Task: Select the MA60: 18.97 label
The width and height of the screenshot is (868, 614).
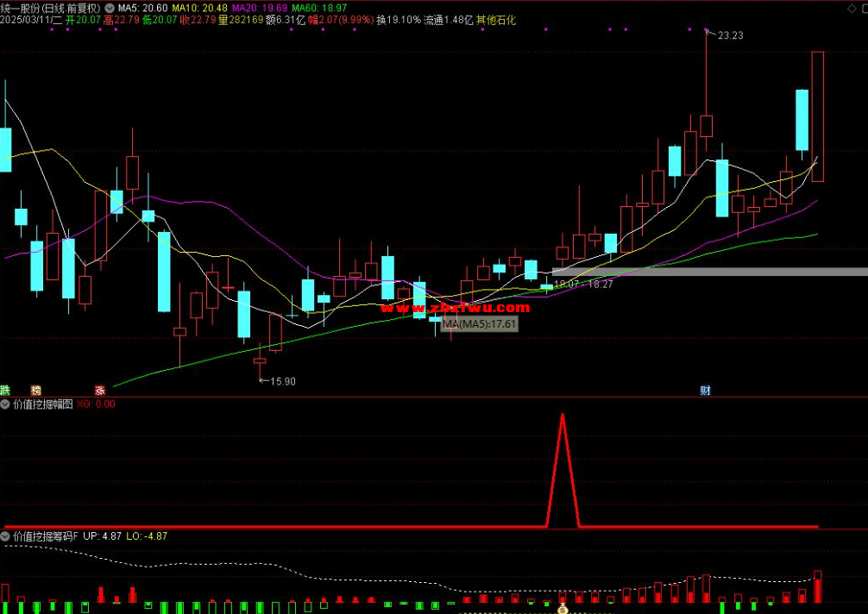Action: coord(319,9)
